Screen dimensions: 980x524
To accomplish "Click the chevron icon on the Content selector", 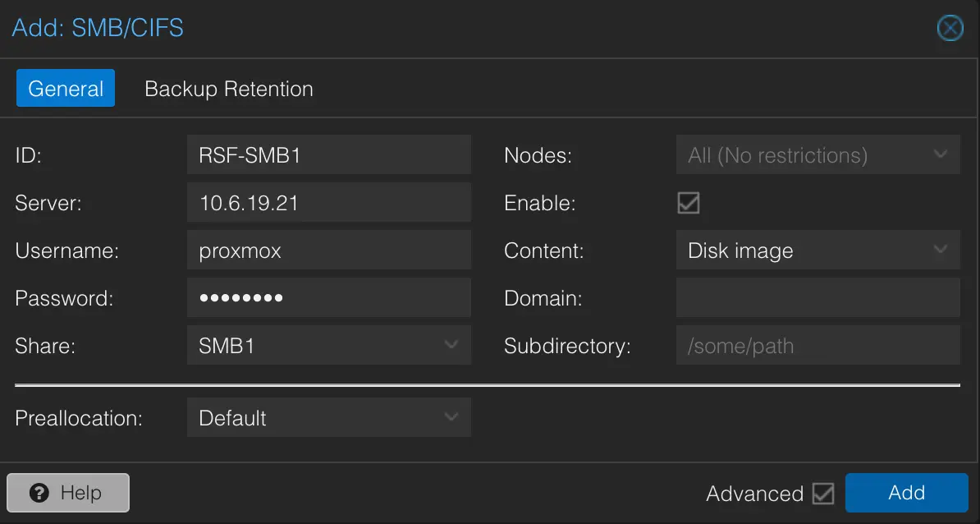I will 941,250.
